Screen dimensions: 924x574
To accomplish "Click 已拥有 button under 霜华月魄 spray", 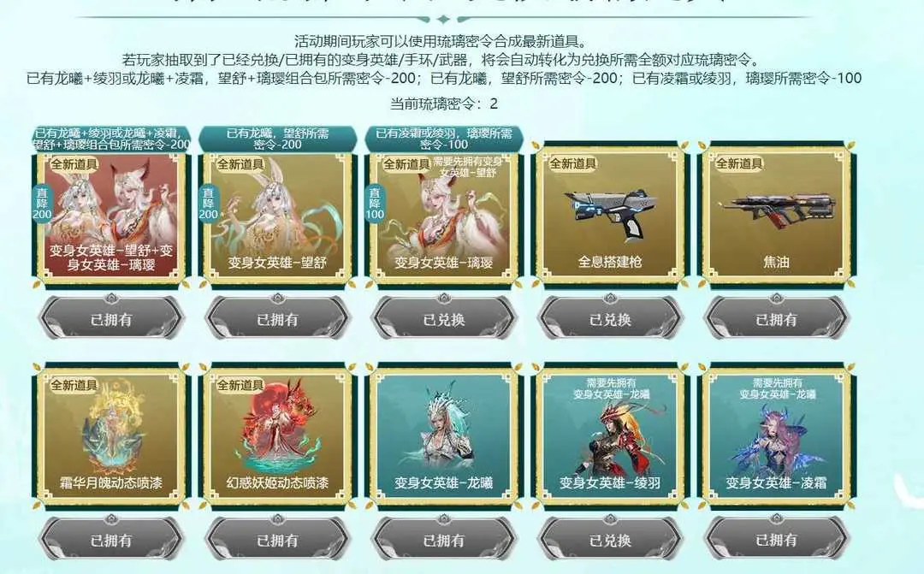I will (x=110, y=540).
